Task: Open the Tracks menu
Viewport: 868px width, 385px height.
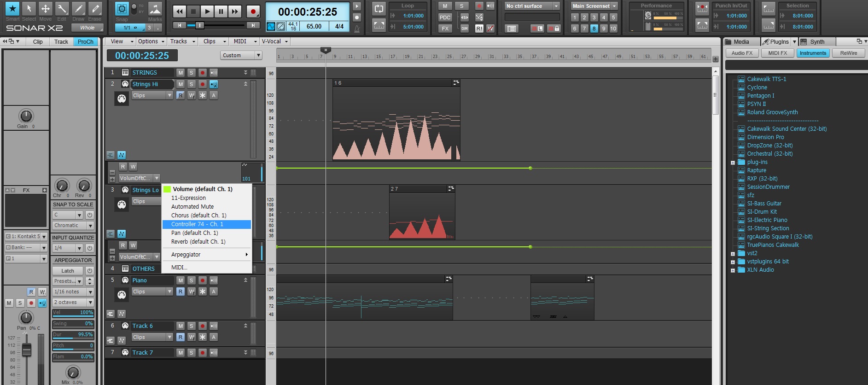Action: 183,41
